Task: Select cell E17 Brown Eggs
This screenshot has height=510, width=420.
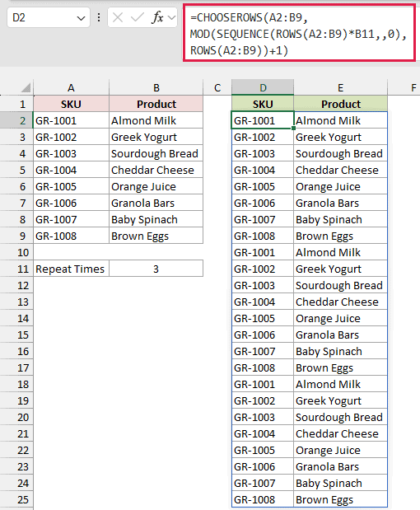Action: pyautogui.click(x=340, y=367)
